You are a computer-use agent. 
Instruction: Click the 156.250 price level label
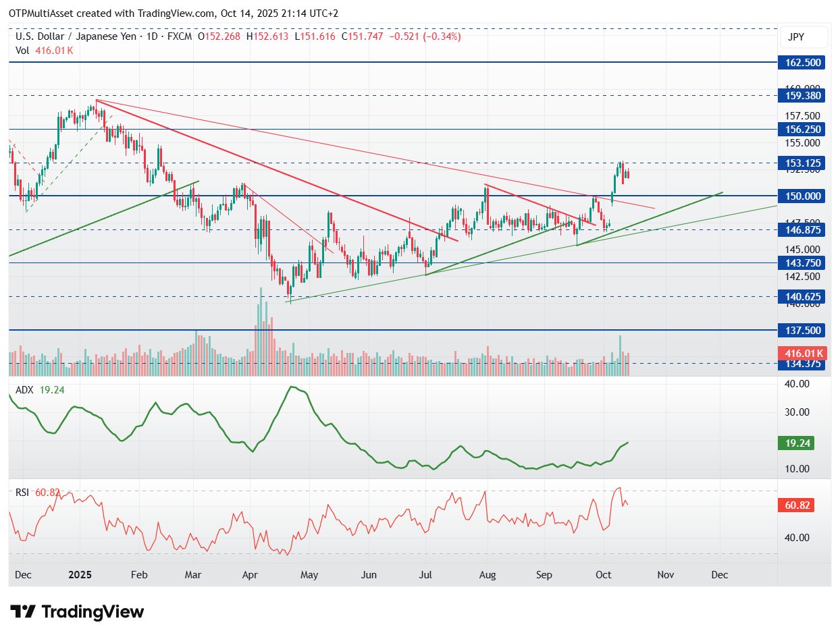click(x=803, y=129)
